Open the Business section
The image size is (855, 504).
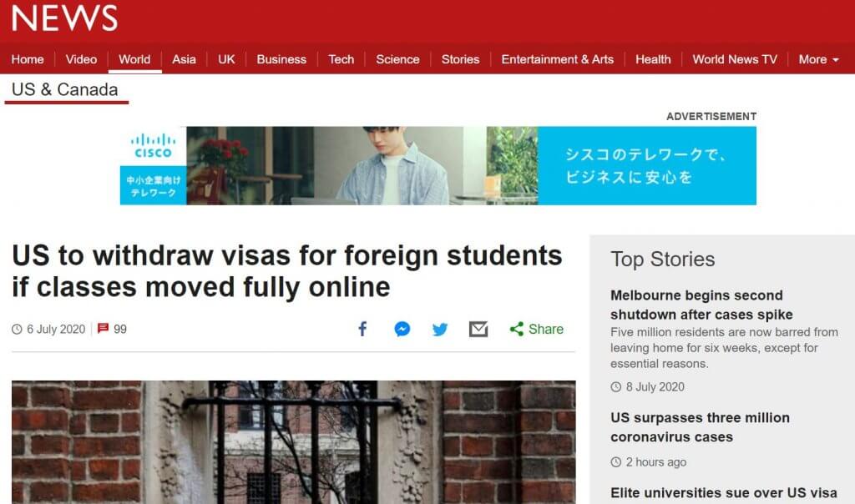pyautogui.click(x=281, y=59)
